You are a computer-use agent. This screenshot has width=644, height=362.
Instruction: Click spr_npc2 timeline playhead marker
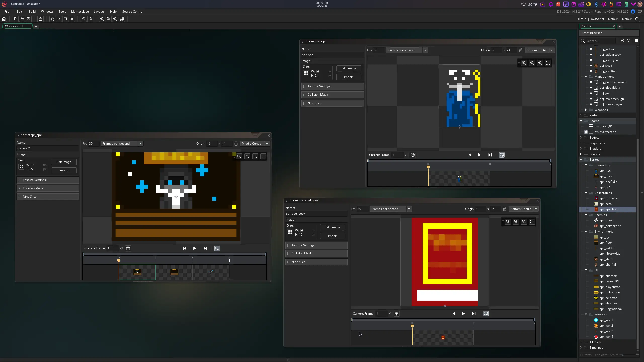(x=119, y=260)
